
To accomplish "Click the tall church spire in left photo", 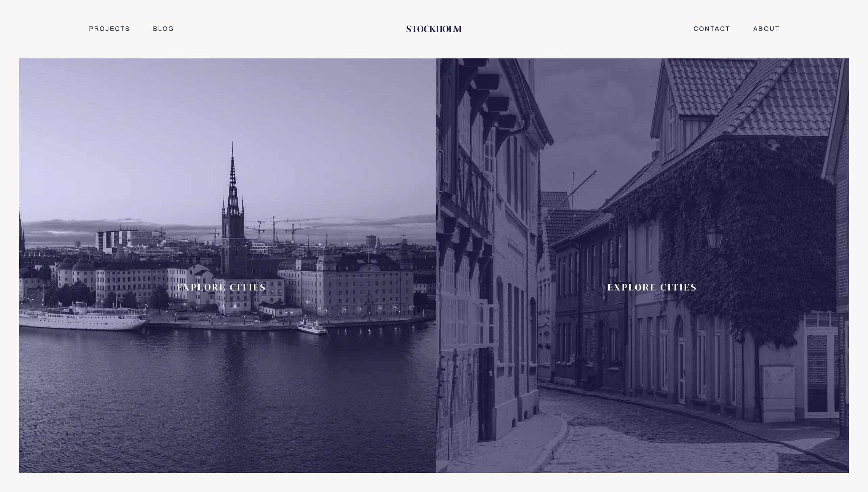I will [233, 189].
